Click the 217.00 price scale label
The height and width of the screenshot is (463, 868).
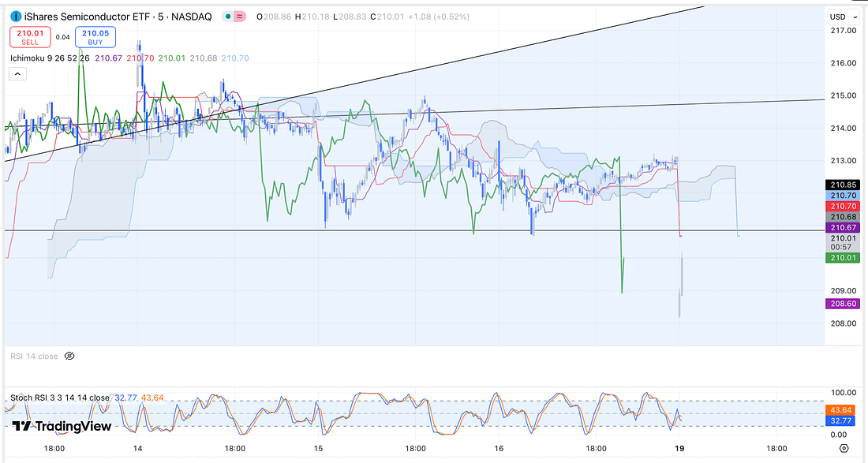pos(843,31)
